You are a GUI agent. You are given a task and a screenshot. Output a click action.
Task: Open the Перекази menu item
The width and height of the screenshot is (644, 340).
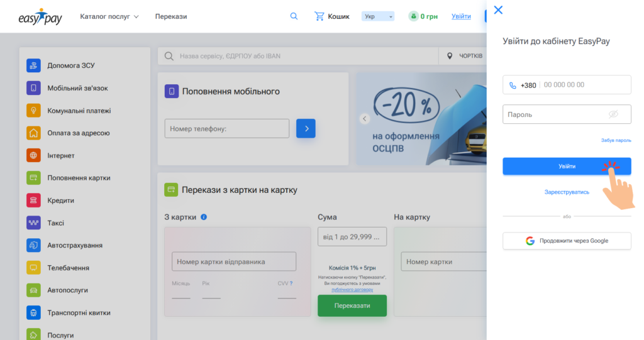coord(171,16)
